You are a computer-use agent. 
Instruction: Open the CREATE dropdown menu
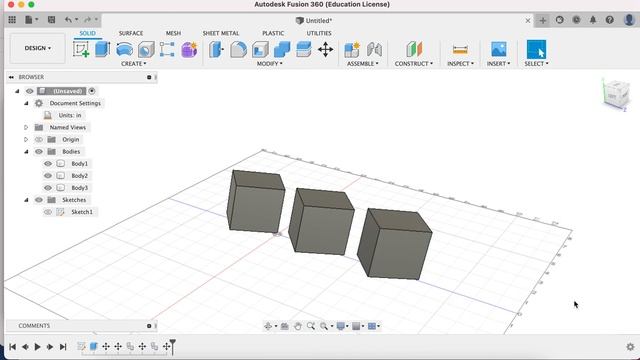click(x=133, y=64)
